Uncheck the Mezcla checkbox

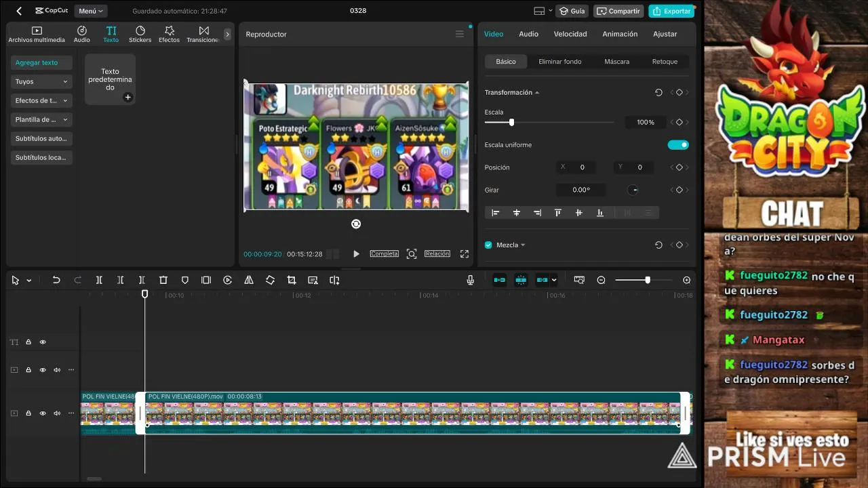click(488, 245)
